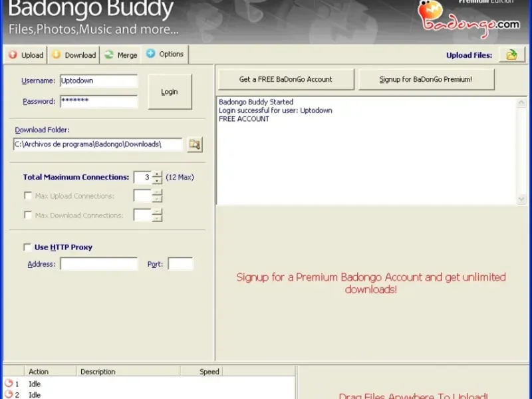Click the Download tab yellow icon
The image size is (532, 399).
[x=57, y=55]
